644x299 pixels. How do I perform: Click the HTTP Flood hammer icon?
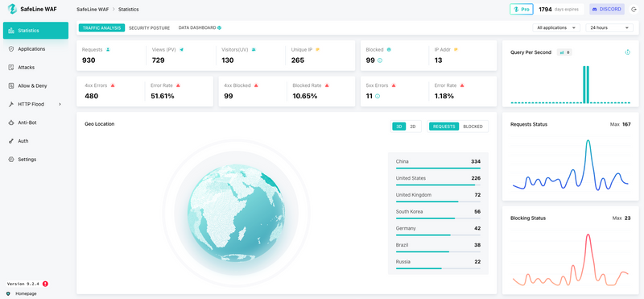(11, 105)
